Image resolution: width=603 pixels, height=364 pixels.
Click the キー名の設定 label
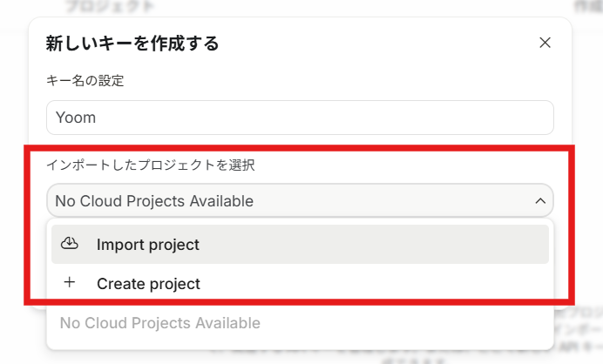pos(85,81)
